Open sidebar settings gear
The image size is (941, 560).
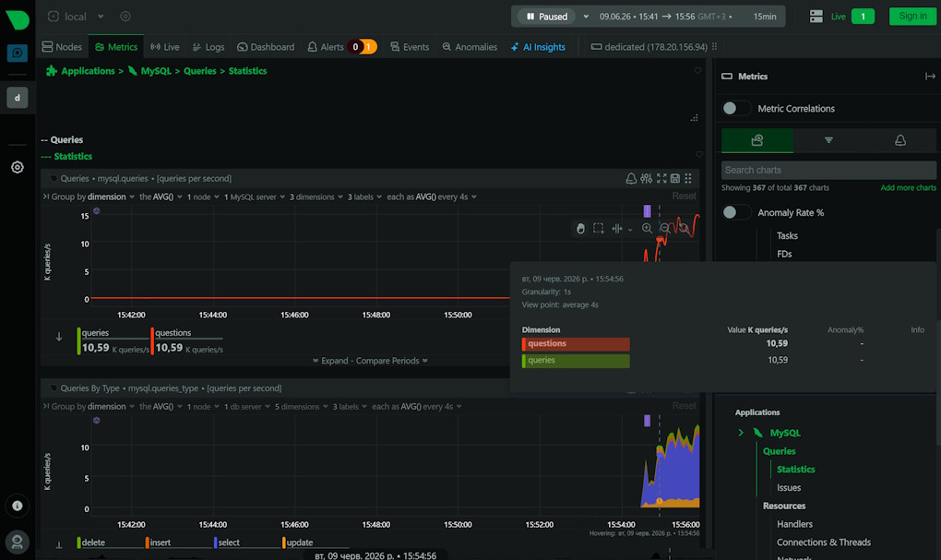click(18, 168)
